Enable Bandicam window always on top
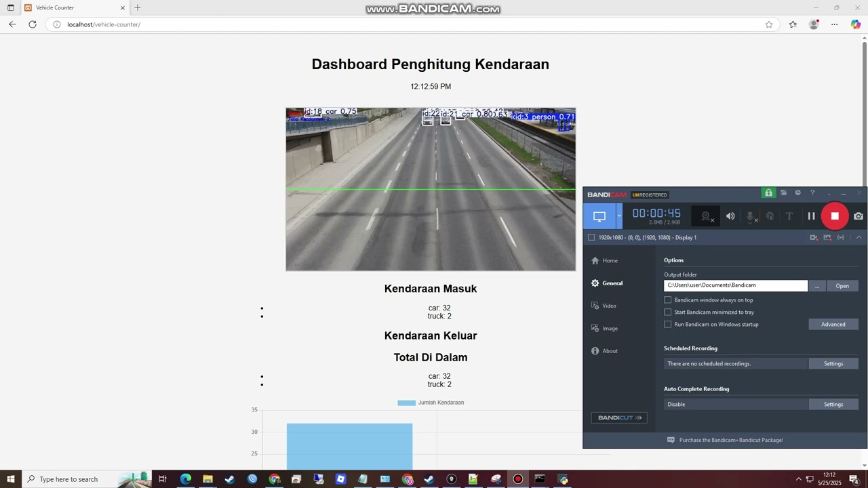 pyautogui.click(x=668, y=300)
